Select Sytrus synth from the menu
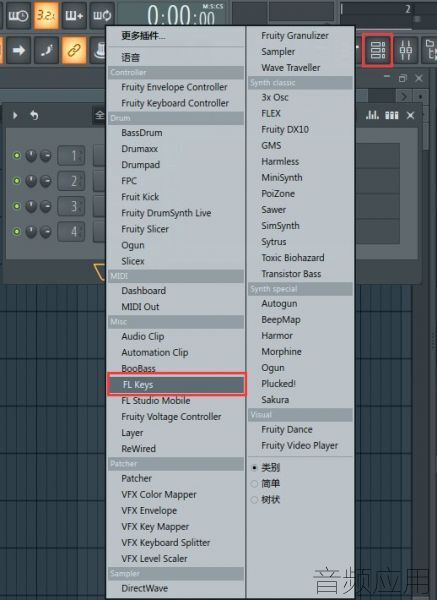This screenshot has width=437, height=600. coord(274,242)
